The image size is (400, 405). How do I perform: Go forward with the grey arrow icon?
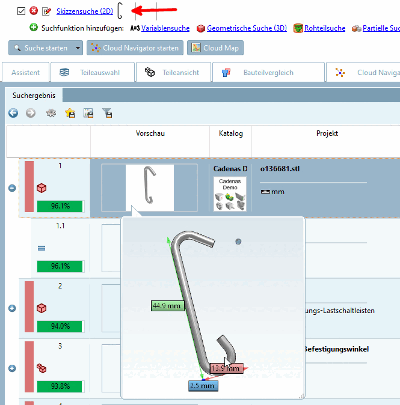[31, 113]
